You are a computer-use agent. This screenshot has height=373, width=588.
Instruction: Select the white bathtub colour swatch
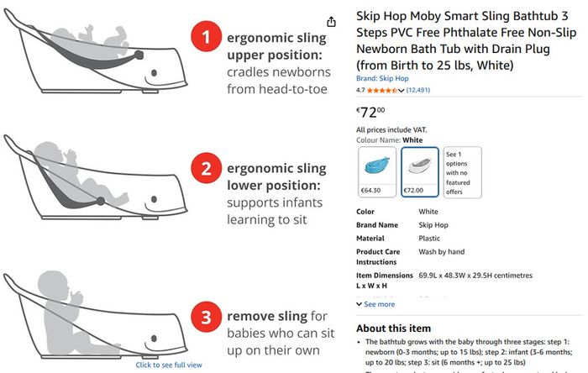point(420,172)
